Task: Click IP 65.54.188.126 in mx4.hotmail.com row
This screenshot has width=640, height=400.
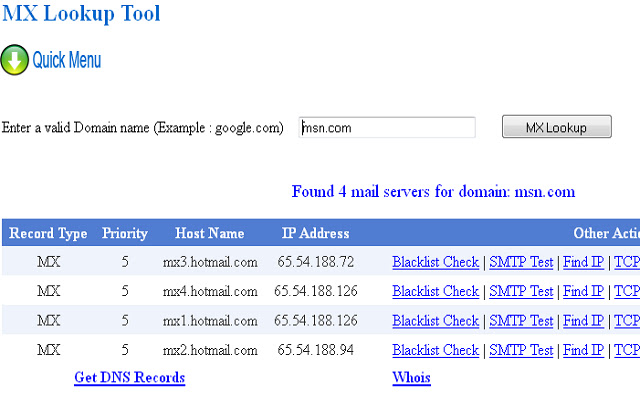Action: click(316, 291)
